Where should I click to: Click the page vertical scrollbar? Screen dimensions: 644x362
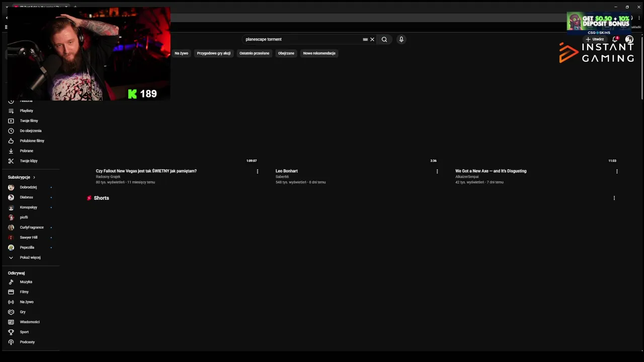tap(642, 68)
